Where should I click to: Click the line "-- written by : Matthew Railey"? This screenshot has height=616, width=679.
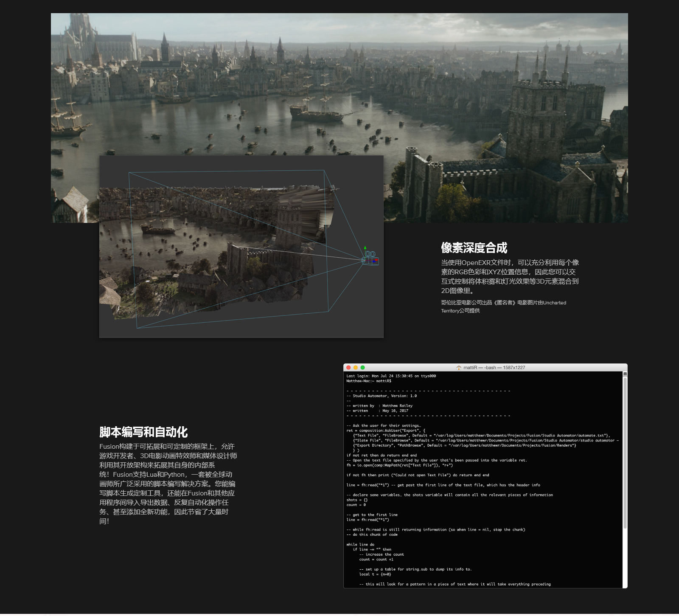click(x=379, y=406)
